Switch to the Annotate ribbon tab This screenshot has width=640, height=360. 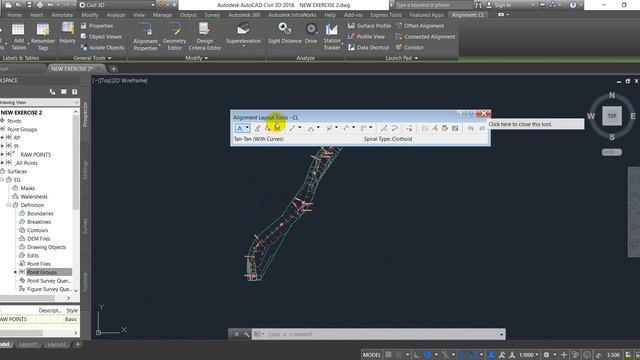pyautogui.click(x=62, y=15)
